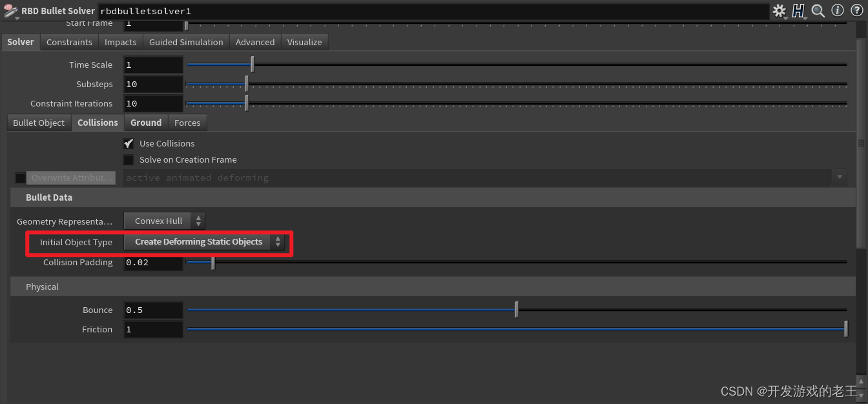Disable Use Collisions

[128, 143]
